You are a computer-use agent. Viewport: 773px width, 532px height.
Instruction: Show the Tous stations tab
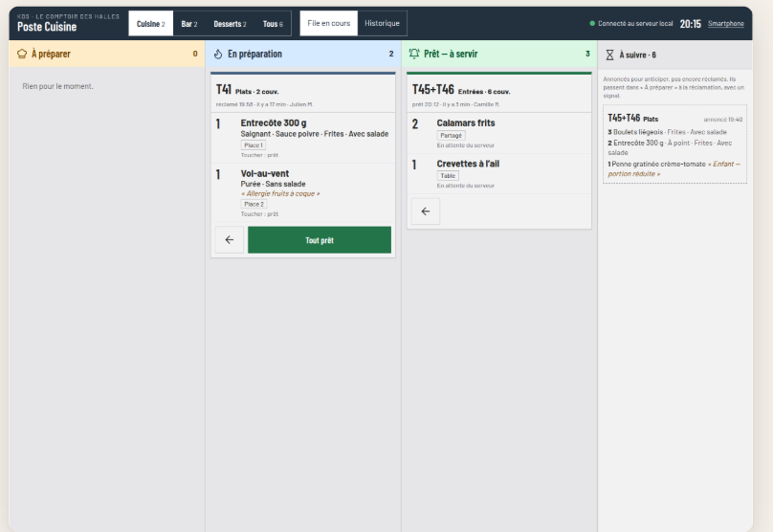click(x=273, y=24)
